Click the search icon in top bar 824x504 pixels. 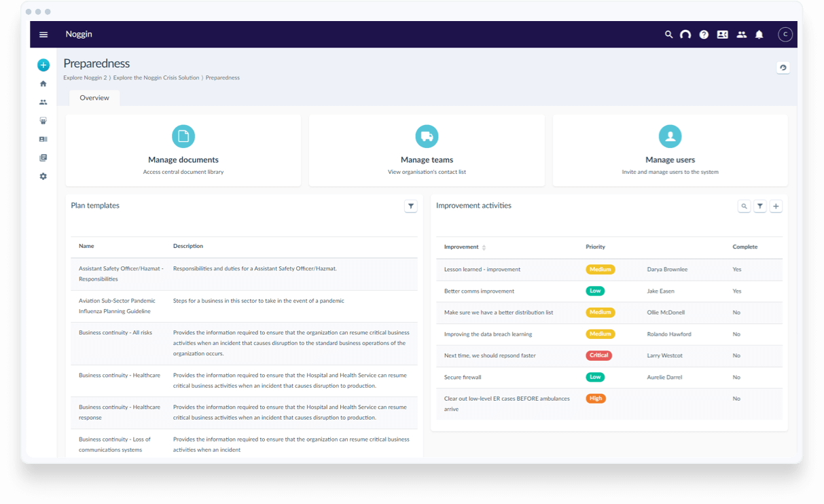coord(668,35)
